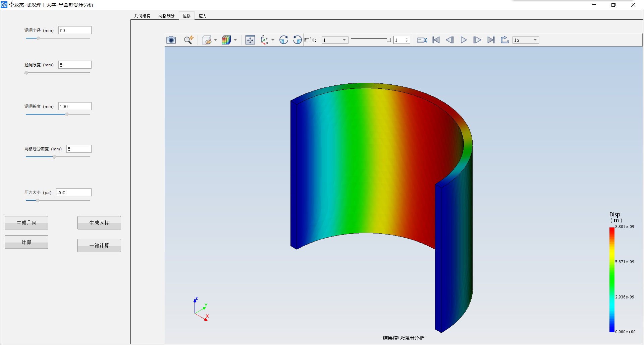644x345 pixels.
Task: Click the 涵洞半径 input field
Action: [75, 30]
